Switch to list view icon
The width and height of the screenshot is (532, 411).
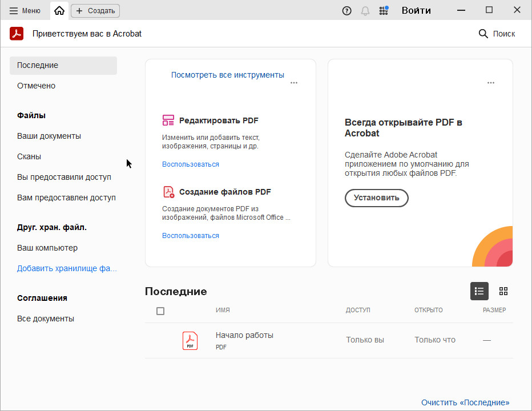coord(479,291)
